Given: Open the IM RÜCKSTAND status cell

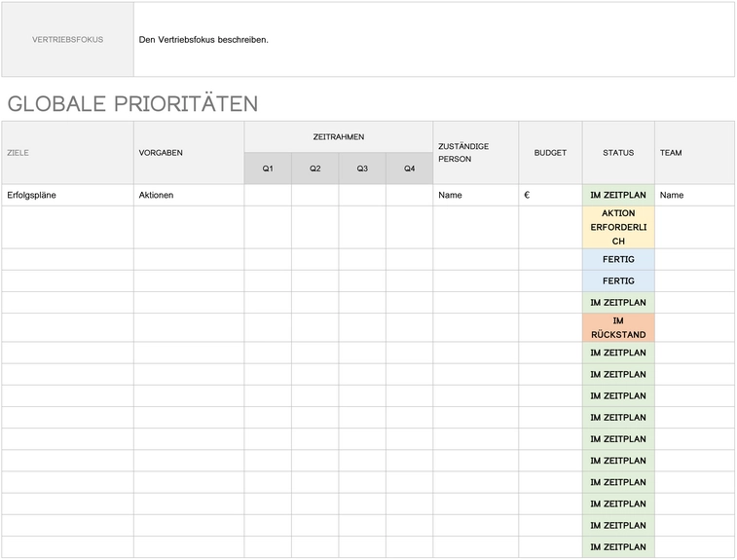Looking at the screenshot, I should click(x=618, y=328).
